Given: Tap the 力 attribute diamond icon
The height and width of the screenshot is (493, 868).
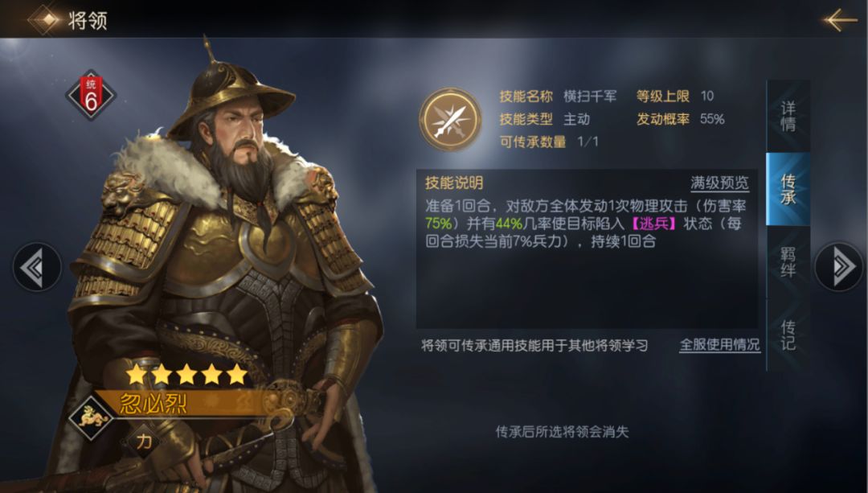Looking at the screenshot, I should (143, 441).
